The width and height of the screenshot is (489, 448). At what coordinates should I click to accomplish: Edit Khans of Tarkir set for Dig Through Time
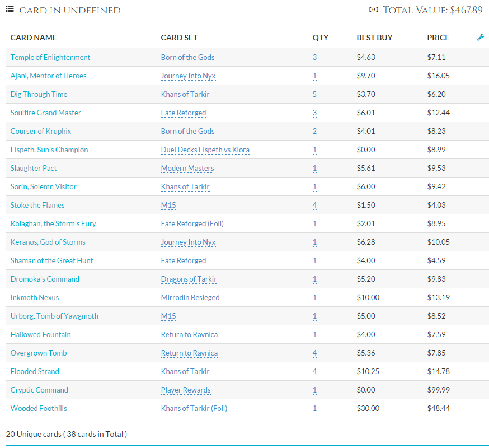pyautogui.click(x=185, y=94)
